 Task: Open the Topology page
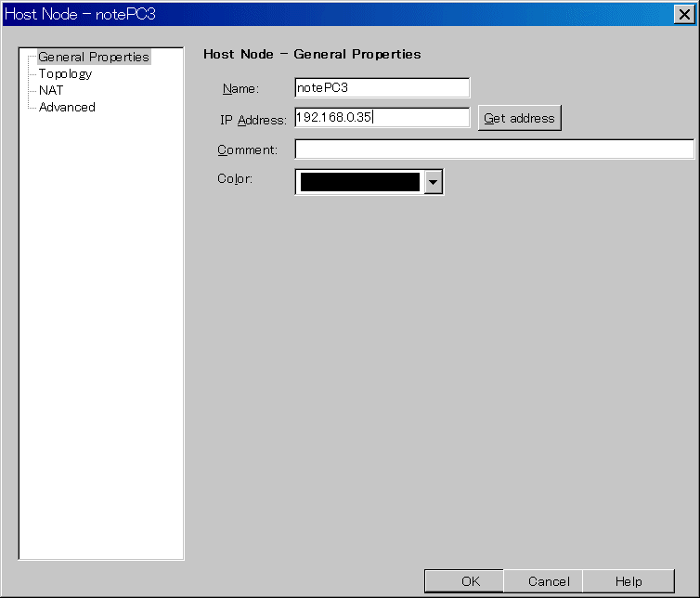[x=65, y=73]
